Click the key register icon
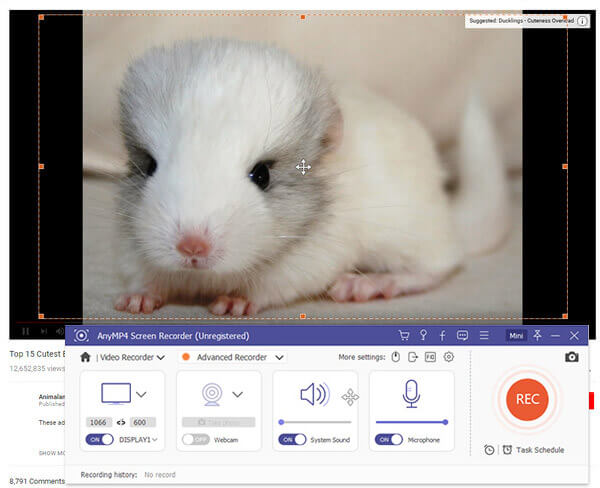 (x=423, y=335)
